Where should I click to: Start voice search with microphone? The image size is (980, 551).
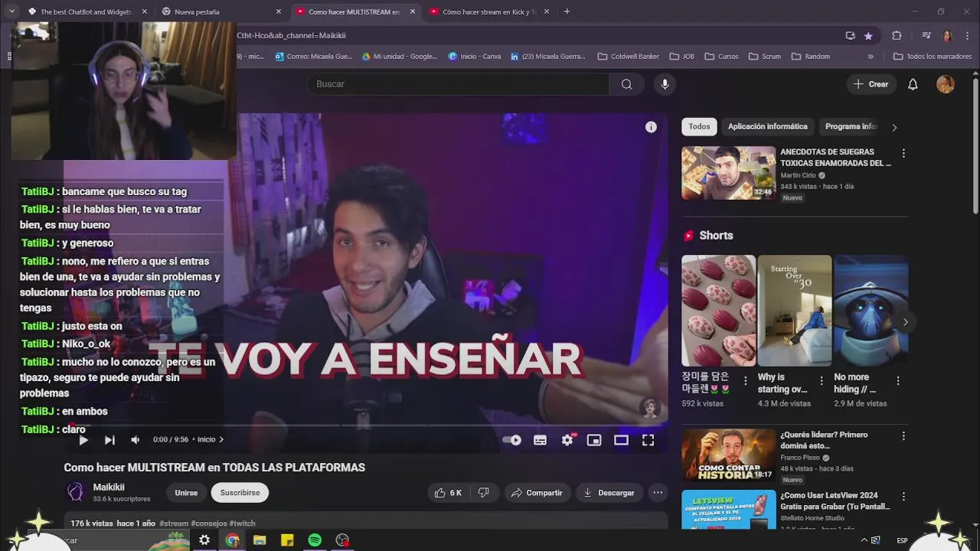[665, 84]
